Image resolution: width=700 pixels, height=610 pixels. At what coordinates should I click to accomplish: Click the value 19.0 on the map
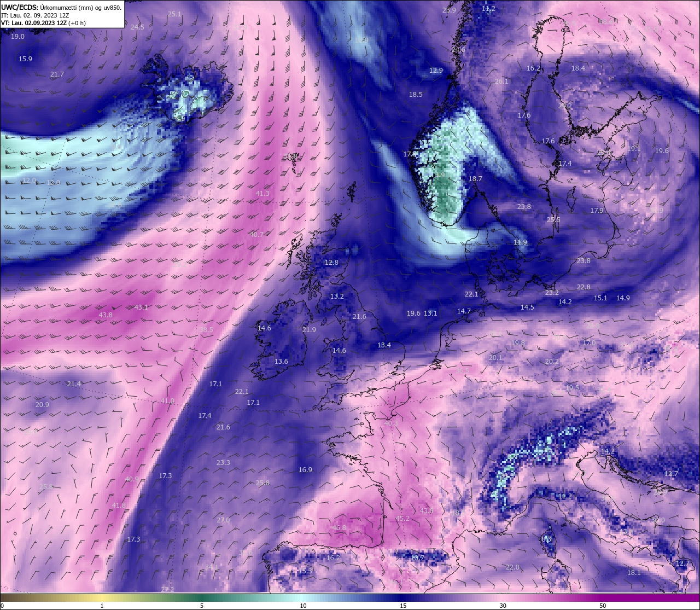click(17, 37)
